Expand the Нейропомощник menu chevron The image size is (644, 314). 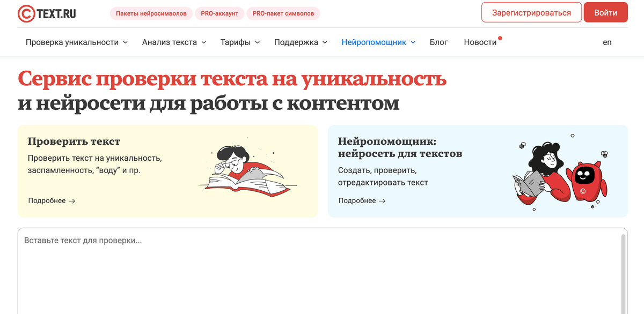(x=413, y=42)
